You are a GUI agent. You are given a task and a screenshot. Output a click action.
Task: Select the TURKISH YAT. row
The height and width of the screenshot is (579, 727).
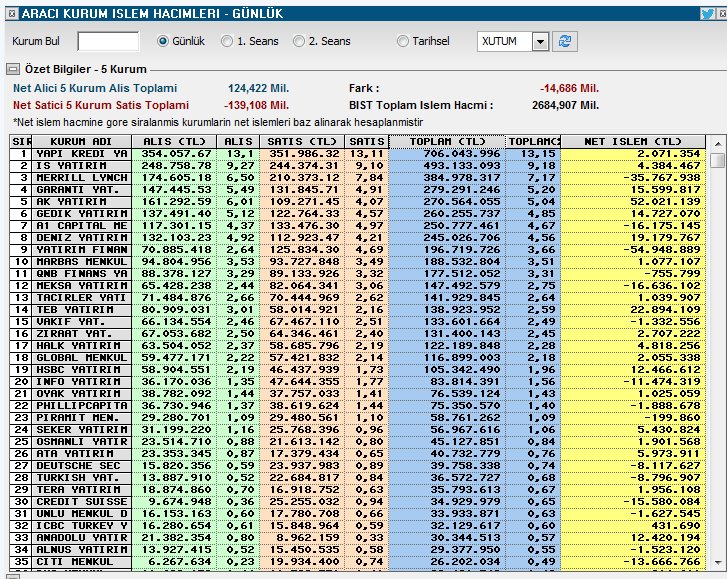(357, 478)
